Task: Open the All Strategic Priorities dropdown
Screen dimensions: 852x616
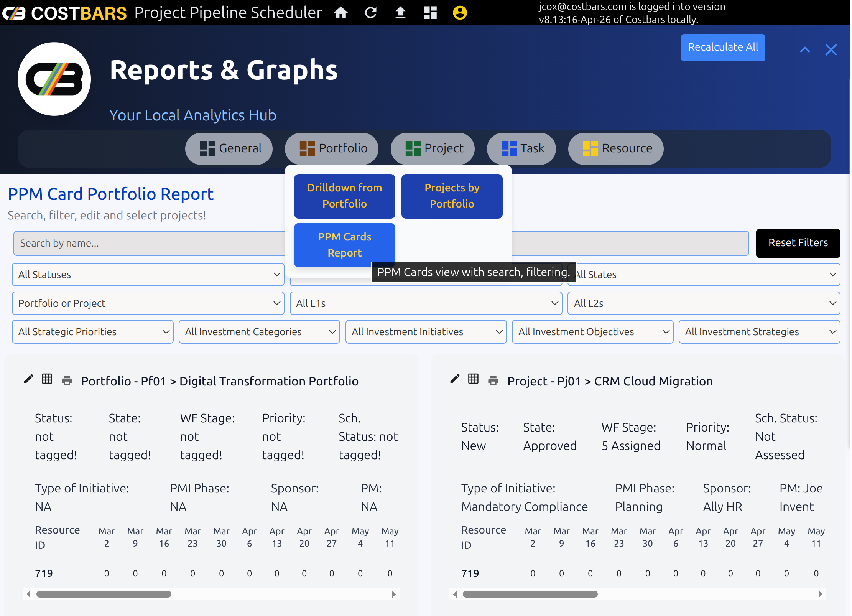Action: [x=93, y=332]
